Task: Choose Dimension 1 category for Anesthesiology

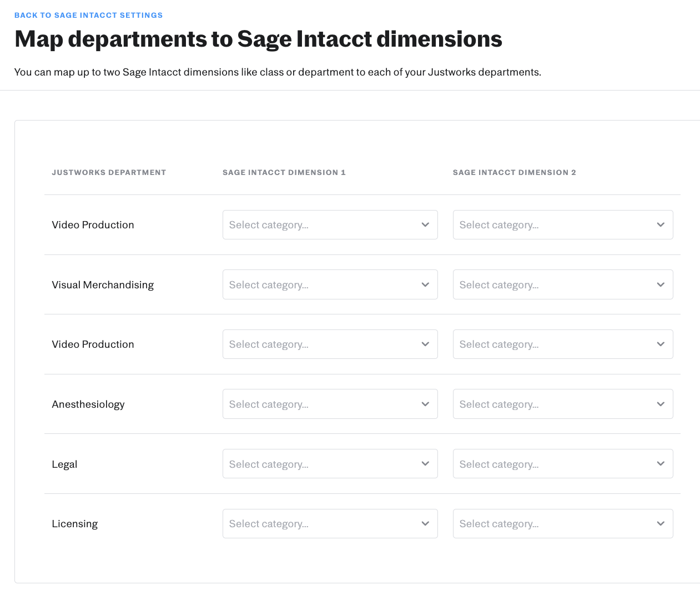Action: (330, 404)
